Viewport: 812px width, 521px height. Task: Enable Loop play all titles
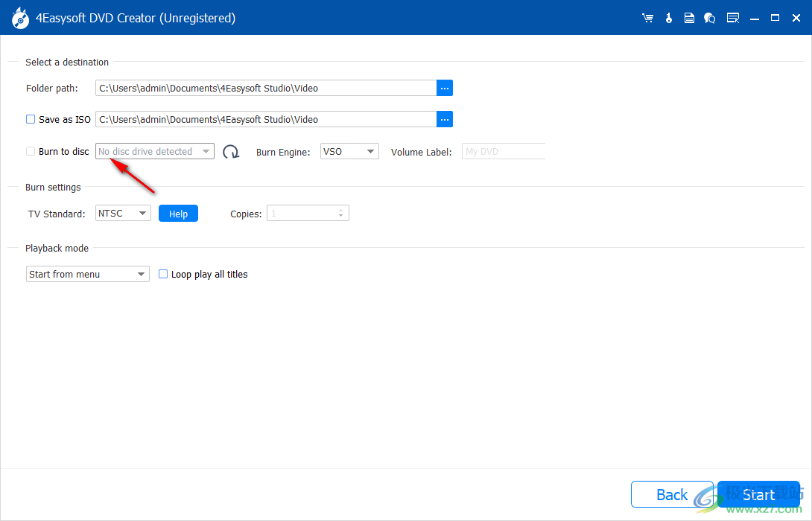tap(163, 274)
